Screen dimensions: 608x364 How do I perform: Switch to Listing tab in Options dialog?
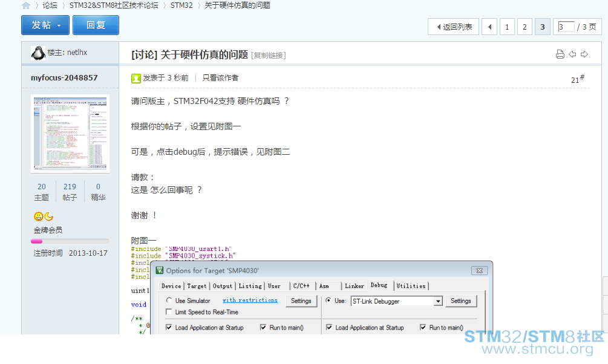(x=250, y=286)
